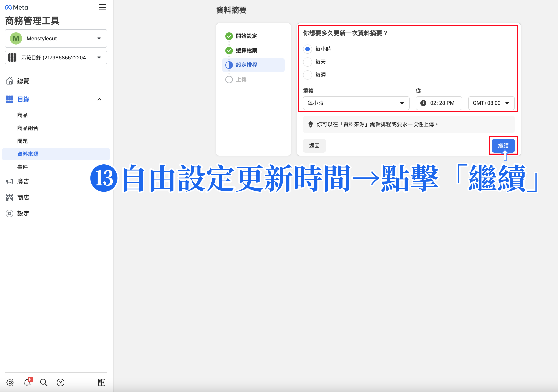This screenshot has width=558, height=392.
Task: Open the help question mark icon
Action: coord(61,382)
